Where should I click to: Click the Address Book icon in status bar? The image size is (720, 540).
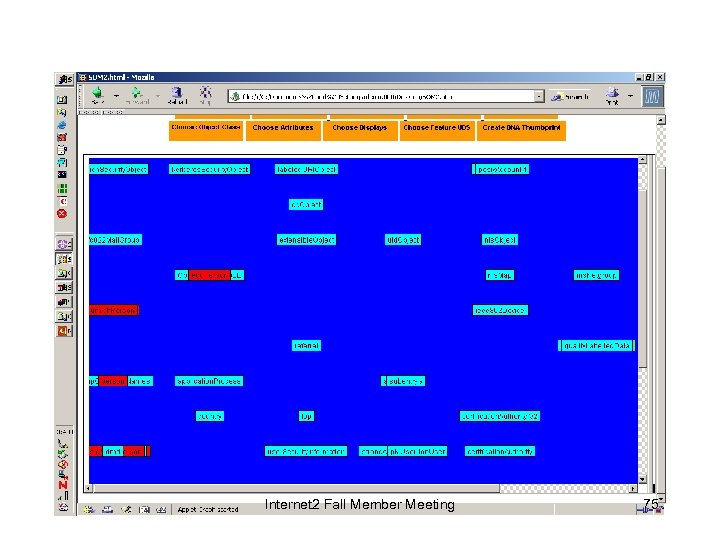144,509
